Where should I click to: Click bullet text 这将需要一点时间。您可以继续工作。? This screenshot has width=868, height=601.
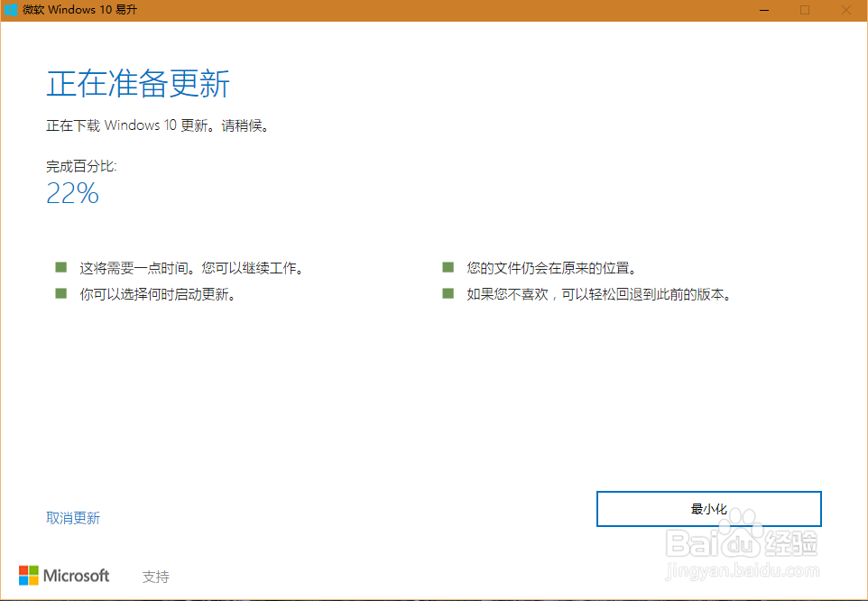pyautogui.click(x=191, y=268)
